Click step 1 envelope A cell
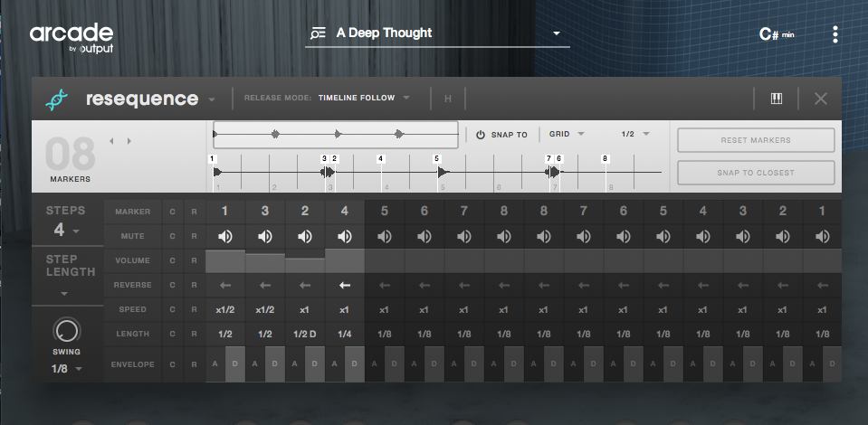The height and width of the screenshot is (425, 868). [215, 364]
